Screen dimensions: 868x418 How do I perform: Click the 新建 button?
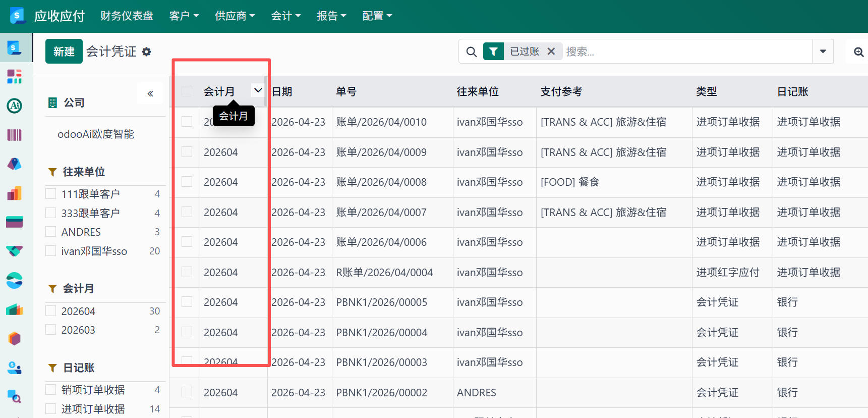64,51
